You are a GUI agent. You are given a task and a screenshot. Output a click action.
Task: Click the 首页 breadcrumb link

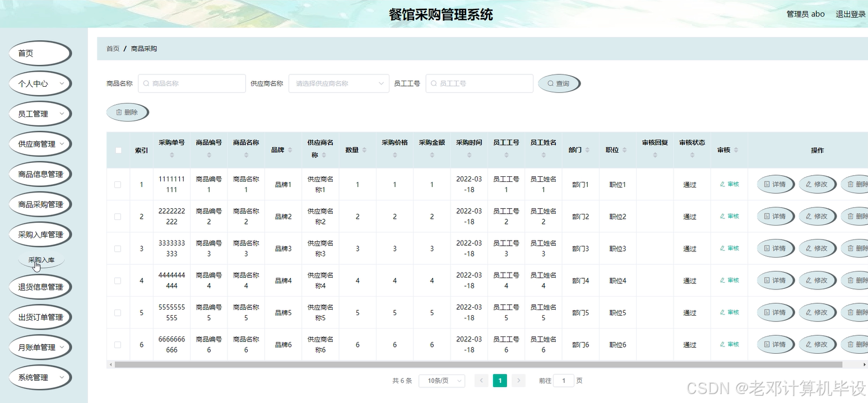click(x=112, y=49)
